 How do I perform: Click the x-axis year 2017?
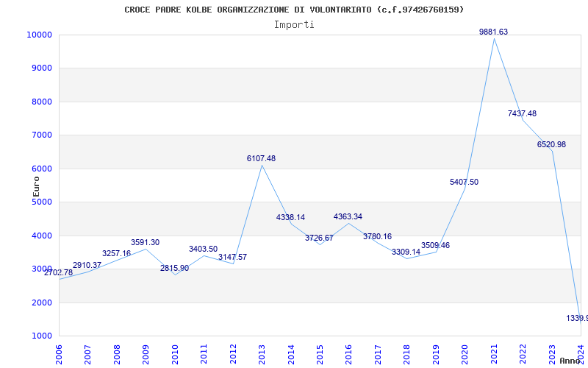(x=378, y=355)
